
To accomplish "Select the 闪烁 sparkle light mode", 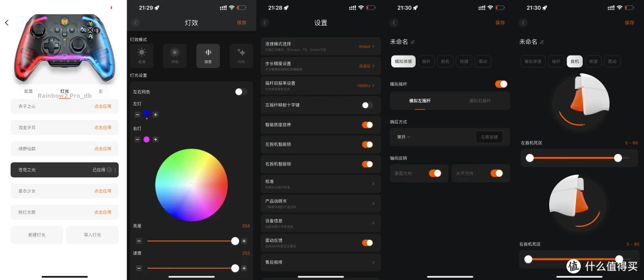I will 241,56.
